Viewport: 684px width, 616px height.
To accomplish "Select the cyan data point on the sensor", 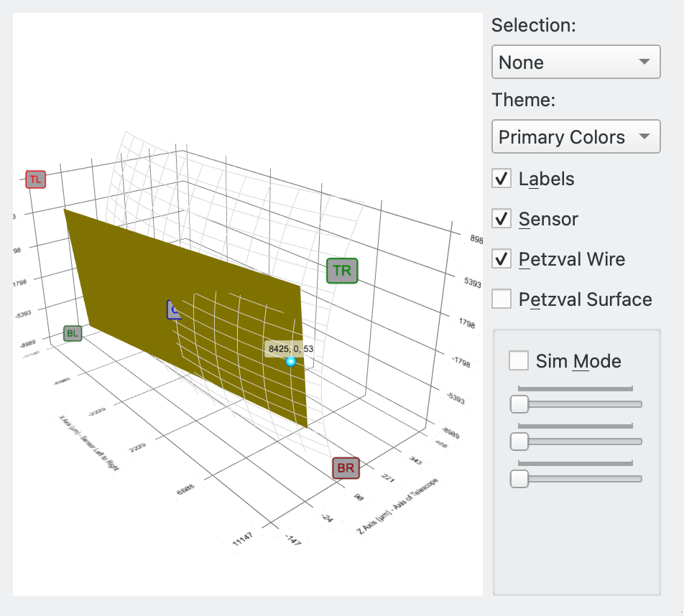I will (290, 363).
